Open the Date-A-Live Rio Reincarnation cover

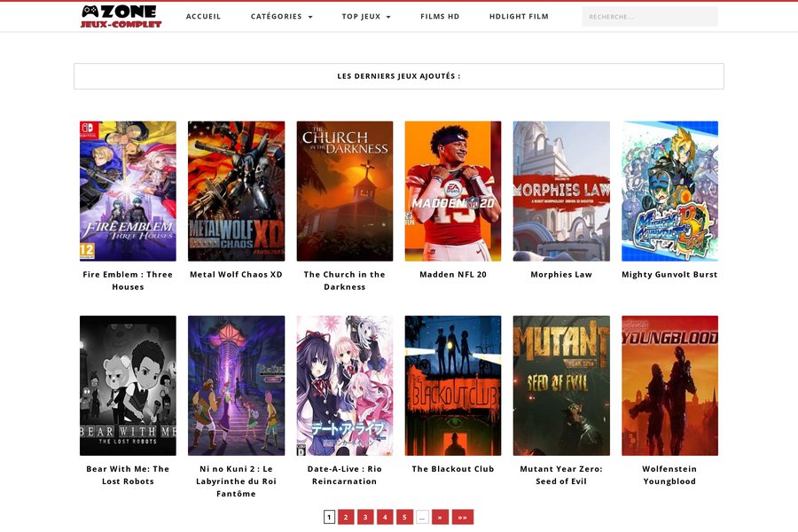[x=345, y=386]
